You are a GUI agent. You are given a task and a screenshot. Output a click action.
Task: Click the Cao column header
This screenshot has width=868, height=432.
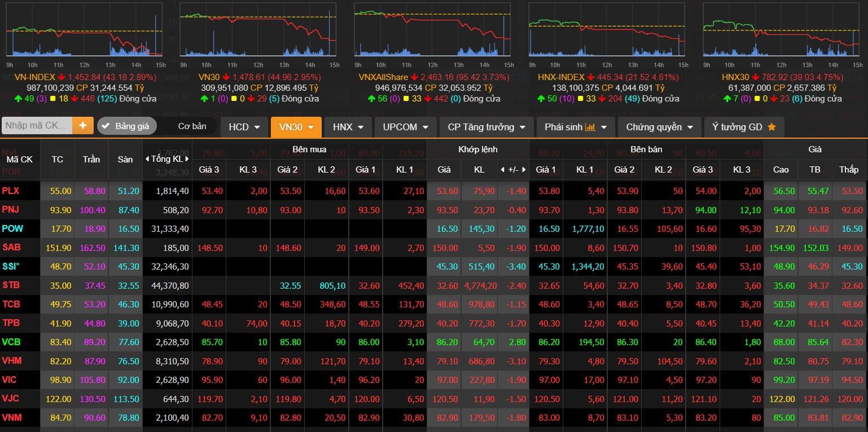[781, 169]
